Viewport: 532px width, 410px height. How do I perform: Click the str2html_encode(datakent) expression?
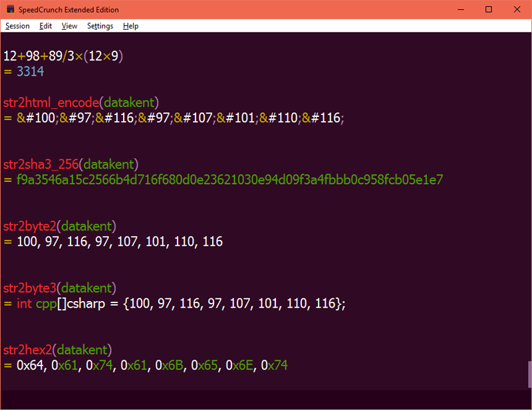[x=80, y=102]
